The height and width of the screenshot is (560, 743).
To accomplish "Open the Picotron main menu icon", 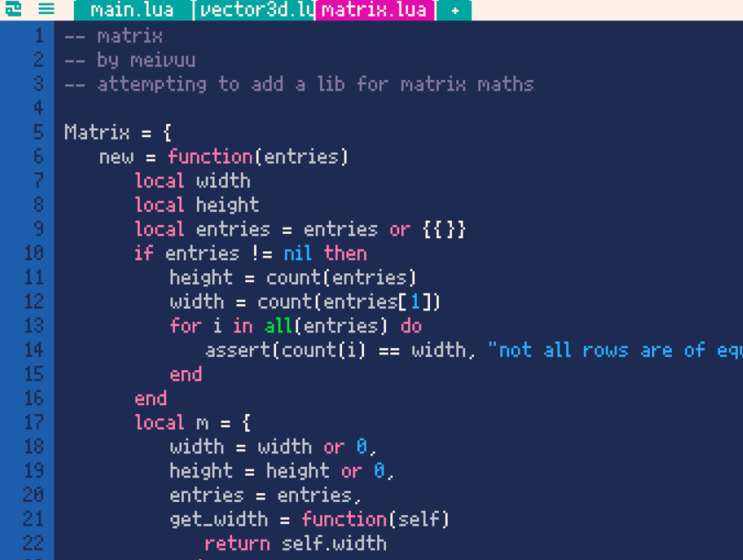I will 13,9.
